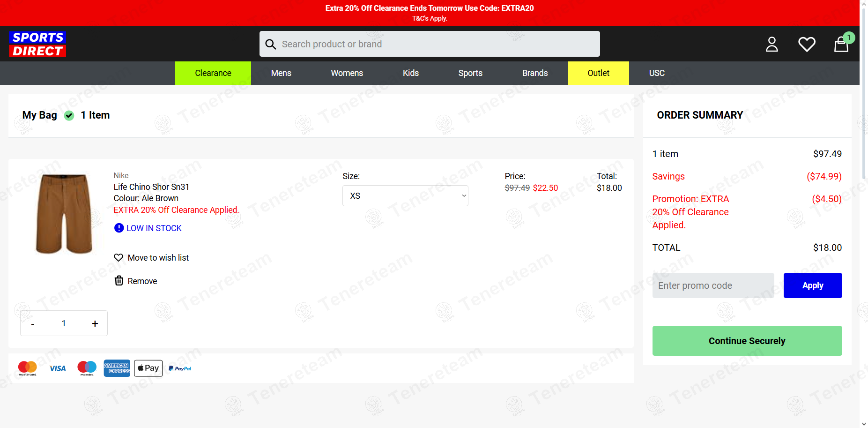Viewport: 868px width, 428px height.
Task: Open the USC menu item
Action: pyautogui.click(x=657, y=73)
